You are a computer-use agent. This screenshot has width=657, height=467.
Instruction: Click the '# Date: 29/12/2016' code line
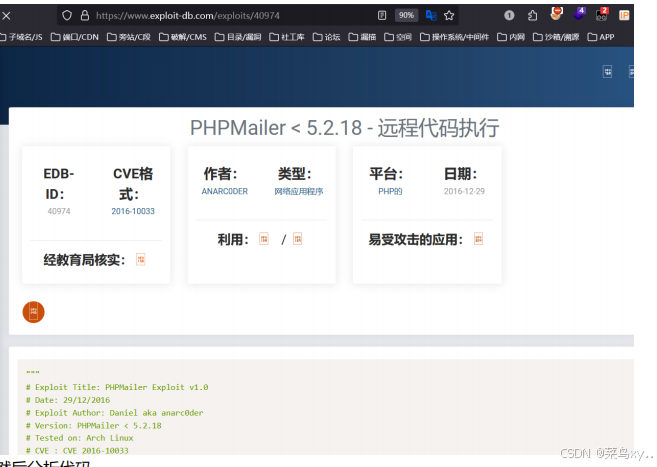(x=68, y=400)
